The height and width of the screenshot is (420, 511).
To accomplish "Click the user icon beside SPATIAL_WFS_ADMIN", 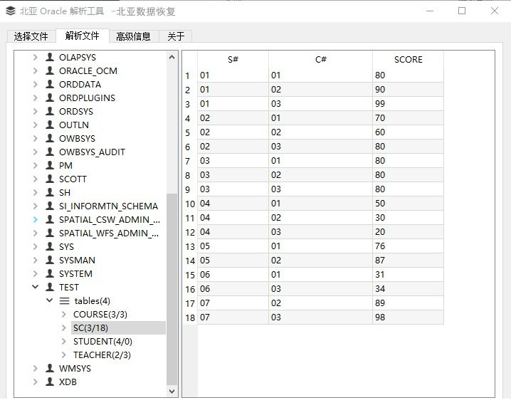I will [50, 233].
